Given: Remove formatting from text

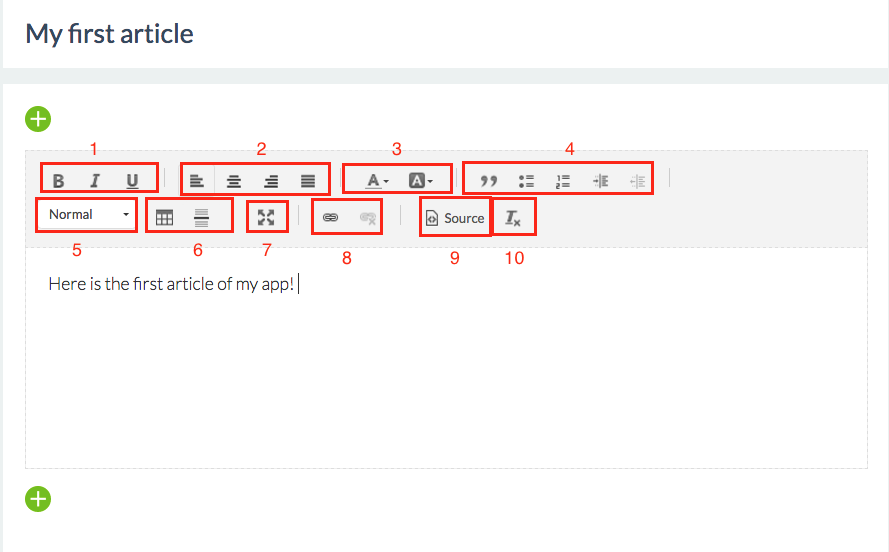Looking at the screenshot, I should [513, 218].
